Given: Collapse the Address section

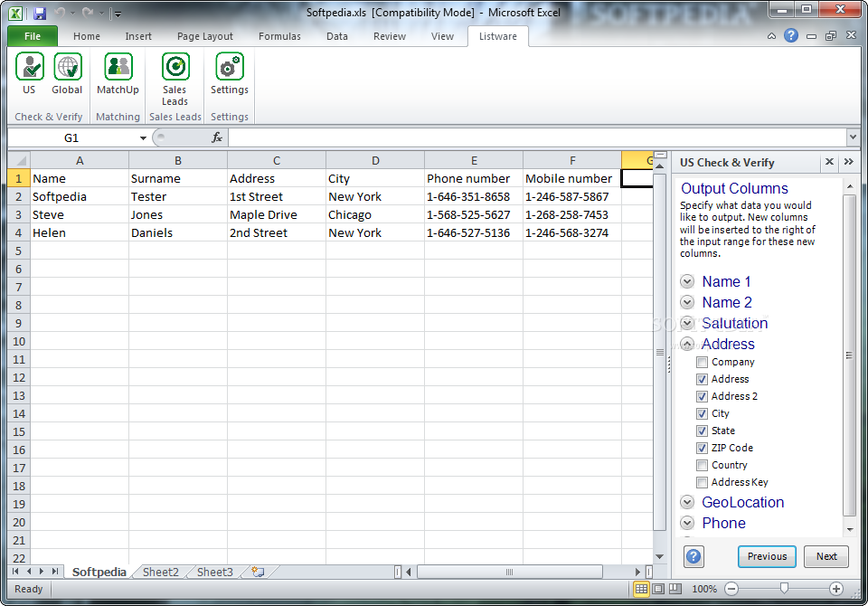Looking at the screenshot, I should (x=687, y=344).
